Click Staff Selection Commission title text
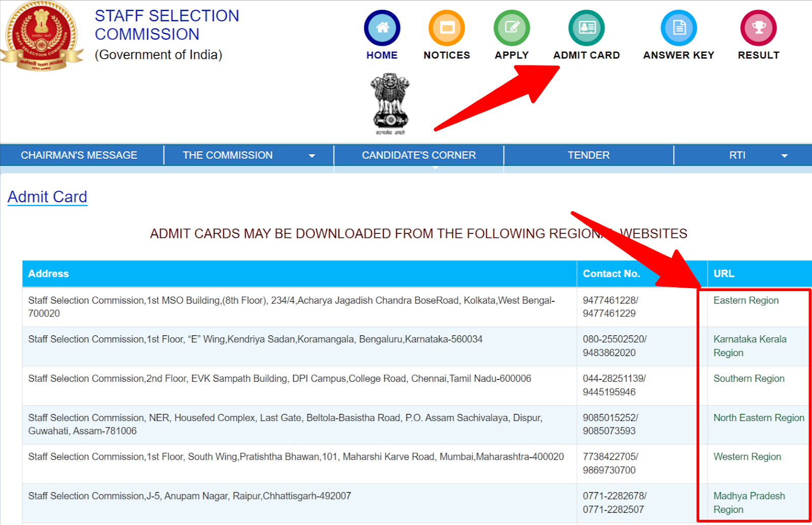The height and width of the screenshot is (525, 812). [166, 25]
